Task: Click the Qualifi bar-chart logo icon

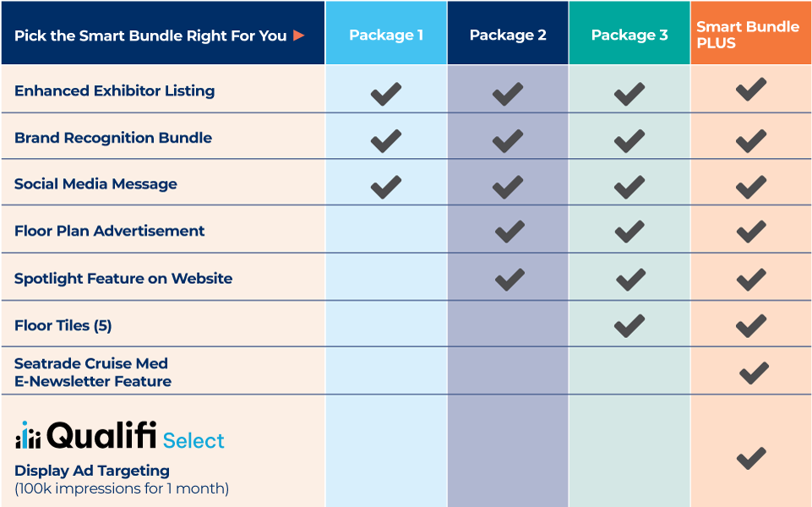Action: [x=28, y=435]
